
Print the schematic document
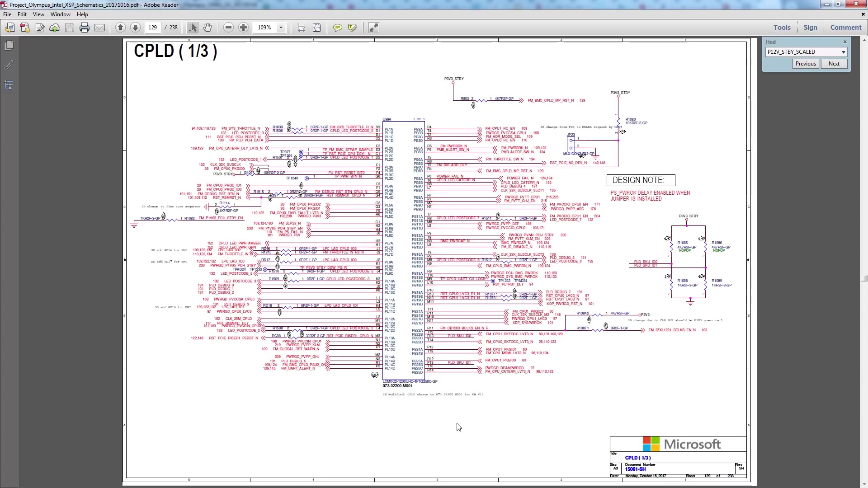tap(85, 28)
